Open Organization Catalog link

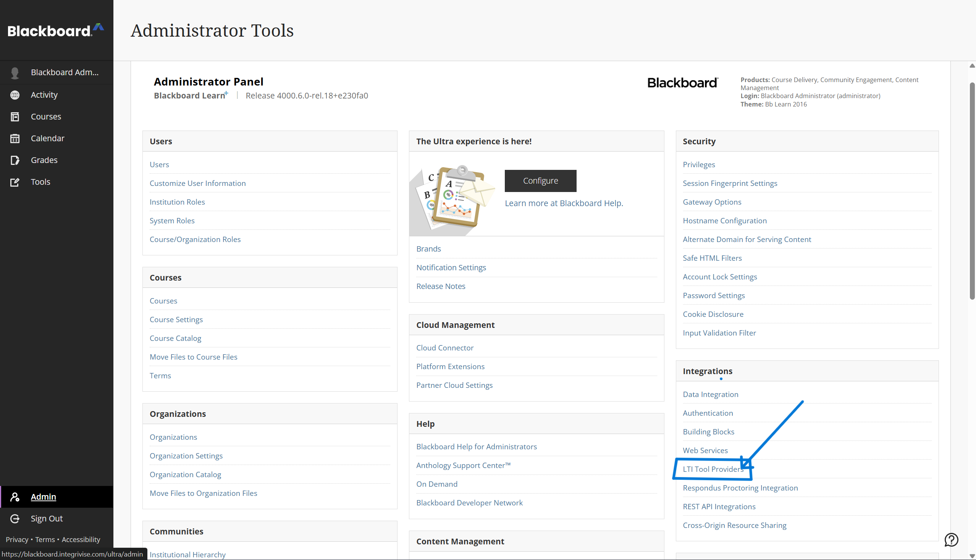click(x=185, y=474)
